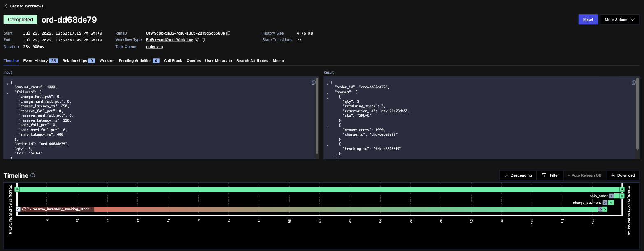Copy the Workflow Type name
Screen dimensions: 644x251
click(203, 40)
